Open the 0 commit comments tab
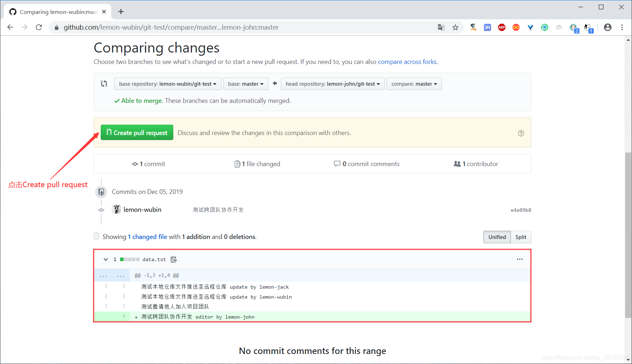 pos(367,164)
